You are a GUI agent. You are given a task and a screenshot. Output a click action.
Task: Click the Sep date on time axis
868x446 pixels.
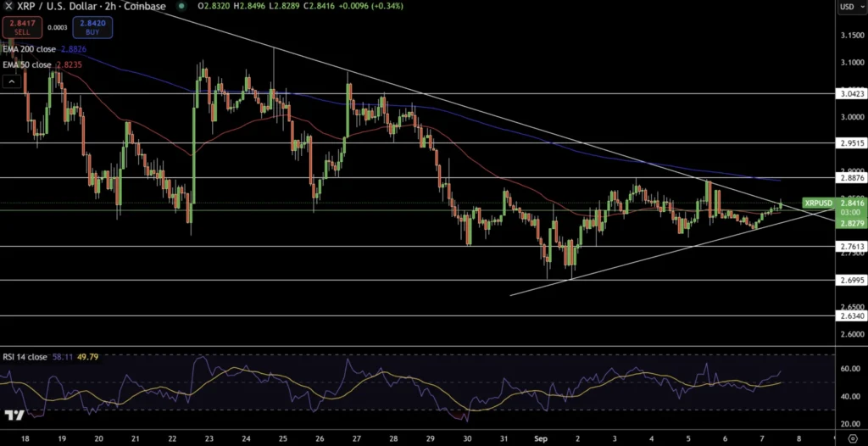(541, 438)
